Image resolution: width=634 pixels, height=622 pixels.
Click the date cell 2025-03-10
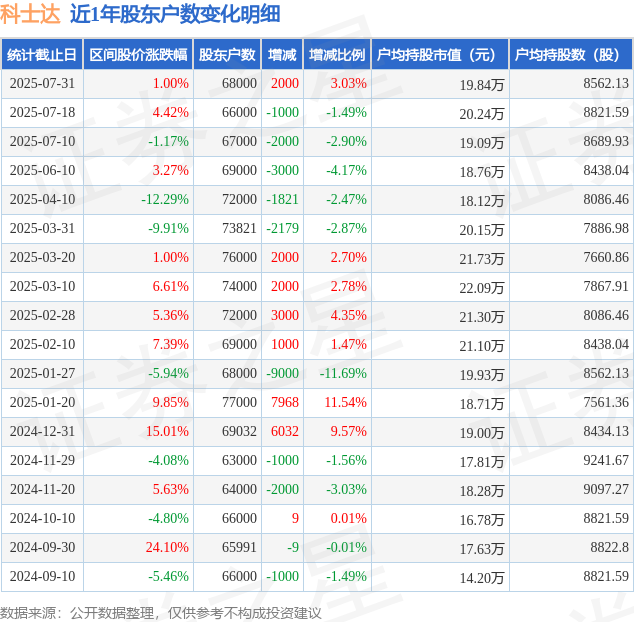tap(42, 286)
